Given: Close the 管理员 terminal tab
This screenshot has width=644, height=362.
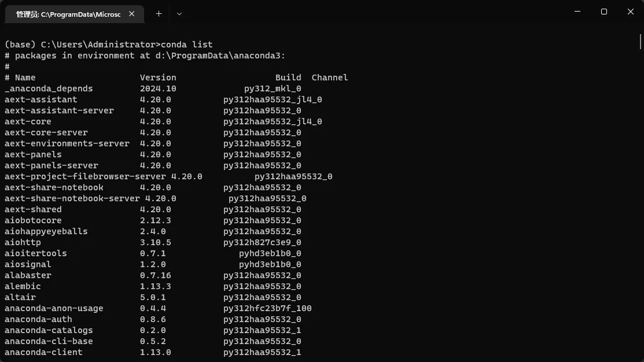Looking at the screenshot, I should 133,14.
